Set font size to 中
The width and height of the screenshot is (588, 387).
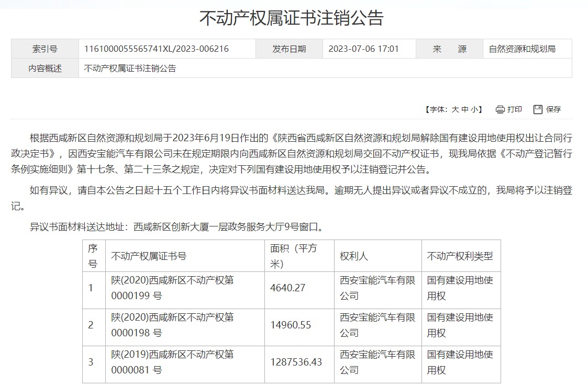[464, 109]
